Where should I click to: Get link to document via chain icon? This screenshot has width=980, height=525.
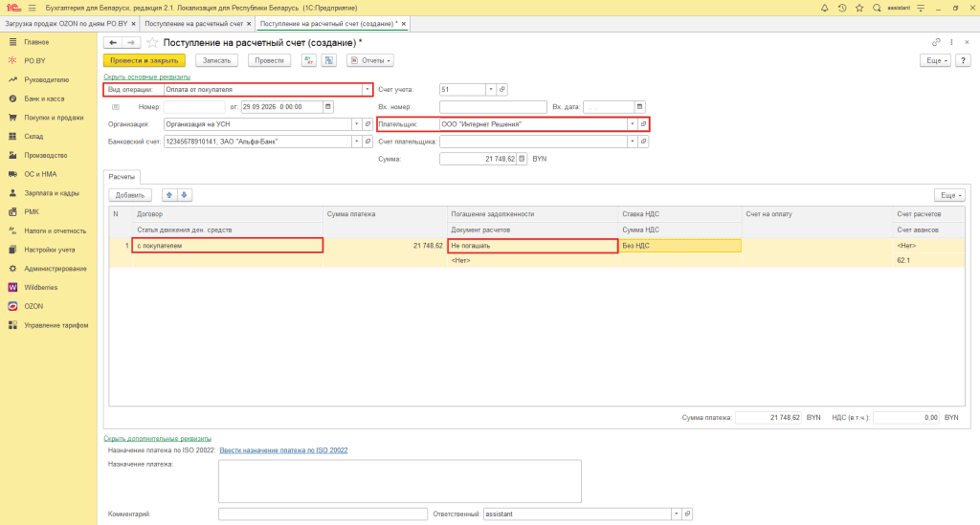click(x=936, y=42)
